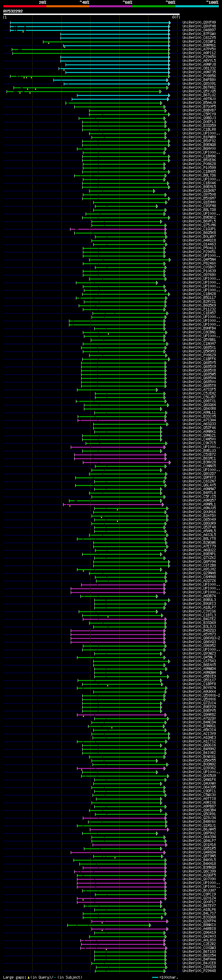Viewport: 222px width, 980px height.
Task: Select the label UniRef100_P29450
Action: 199,57
